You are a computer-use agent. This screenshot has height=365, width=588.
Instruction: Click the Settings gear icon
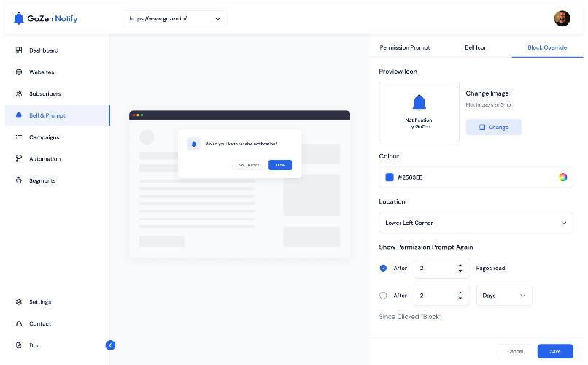pyautogui.click(x=19, y=302)
